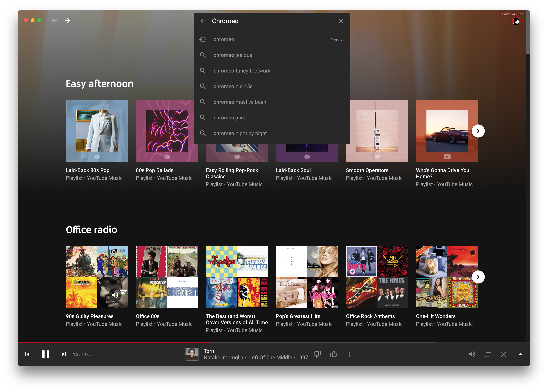Toggle shuffle playback
The image size is (548, 392).
point(503,354)
